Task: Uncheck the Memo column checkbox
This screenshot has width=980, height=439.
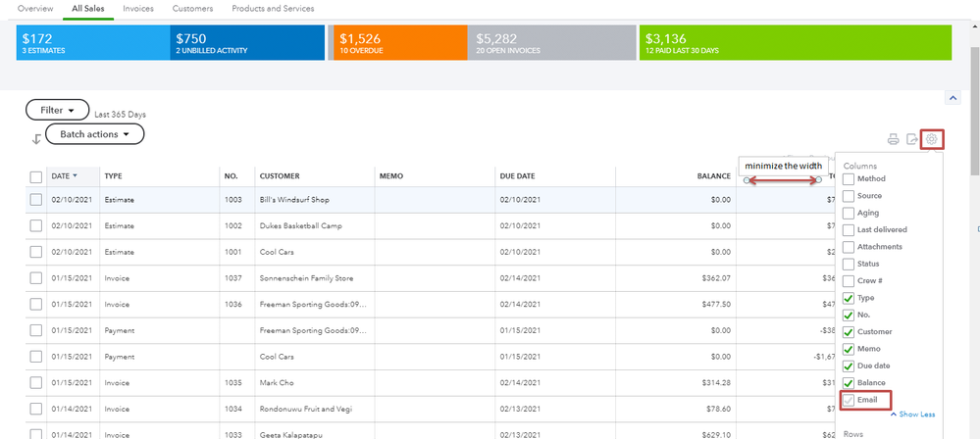Action: (849, 349)
